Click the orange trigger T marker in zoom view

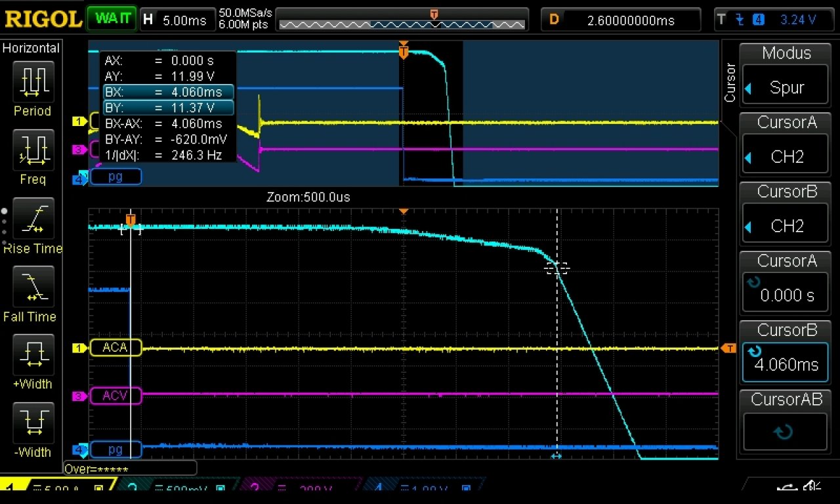point(131,220)
